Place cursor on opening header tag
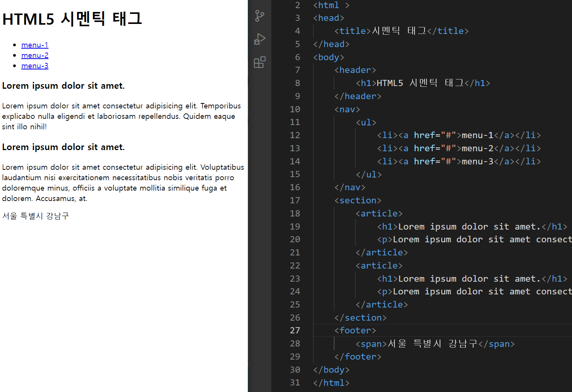The height and width of the screenshot is (392, 572). coord(355,70)
